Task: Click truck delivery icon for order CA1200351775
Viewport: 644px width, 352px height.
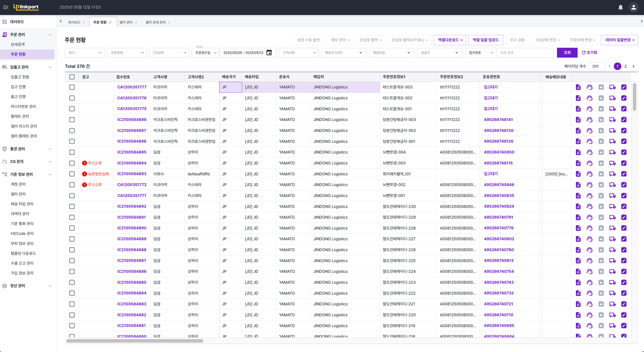Action: tap(612, 109)
